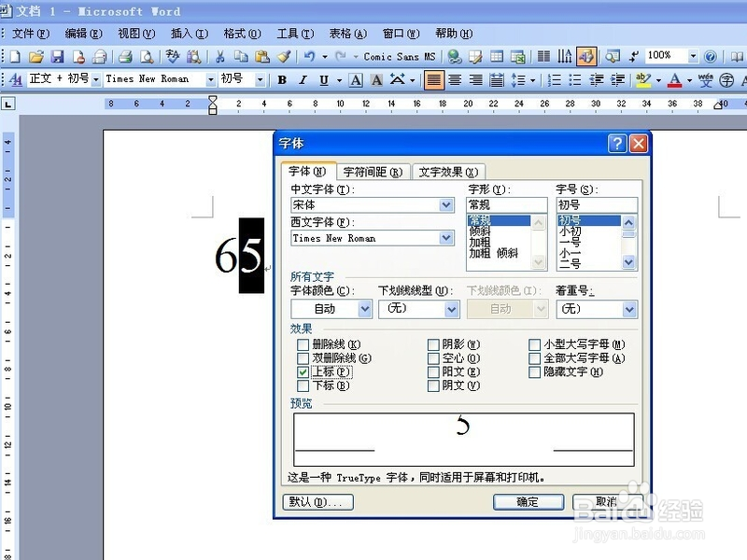Open the 文件 menu
747x560 pixels.
pos(31,34)
